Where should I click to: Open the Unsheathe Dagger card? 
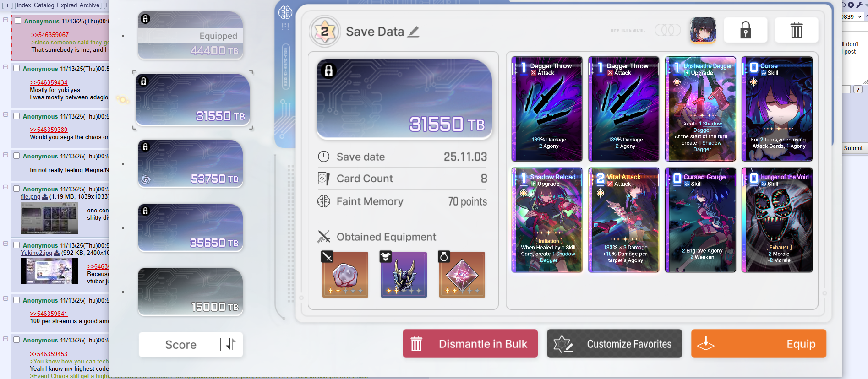pyautogui.click(x=700, y=109)
